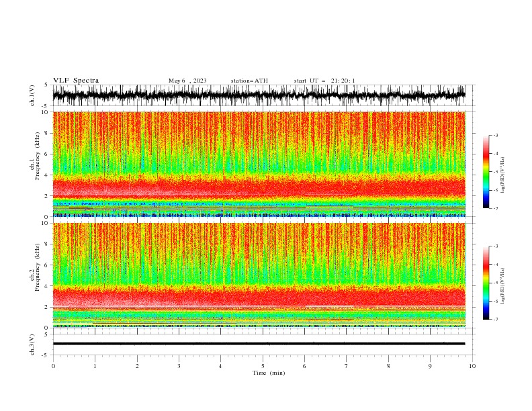Image resolution: width=532 pixels, height=411 pixels.
Task: Click the 'ch.3(V)' axis label
Action: (x=32, y=345)
